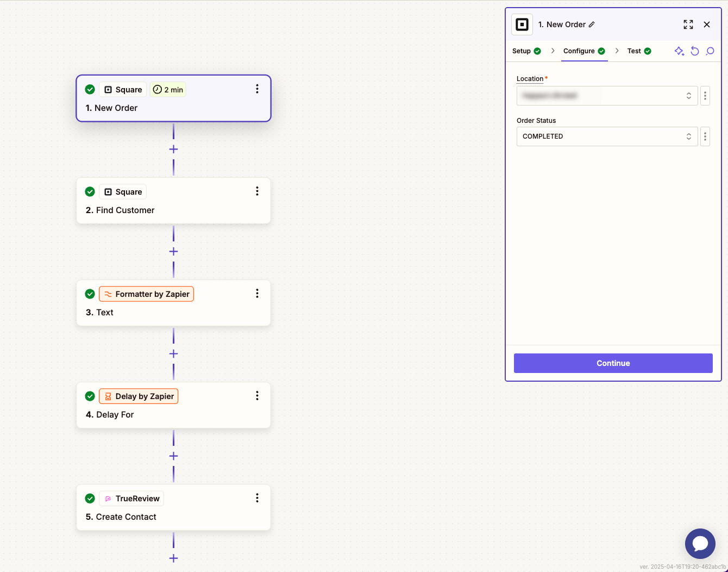Add a step between Find Customer and Text

(x=173, y=251)
